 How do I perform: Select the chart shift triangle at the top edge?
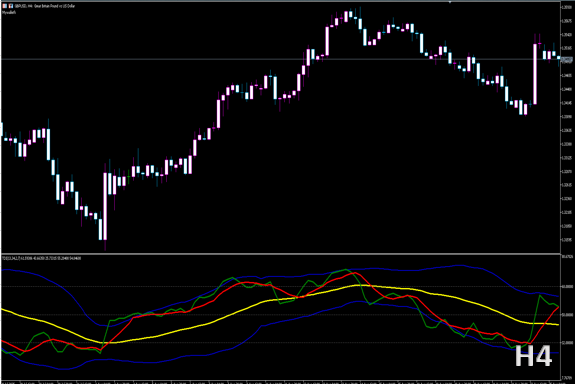450,2
